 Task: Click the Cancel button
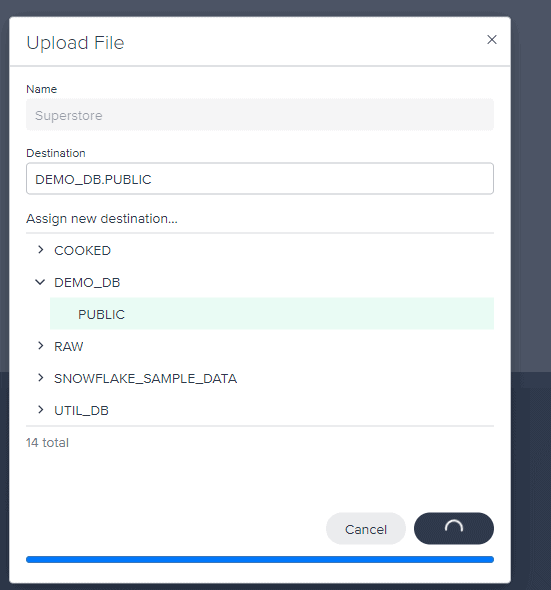366,529
